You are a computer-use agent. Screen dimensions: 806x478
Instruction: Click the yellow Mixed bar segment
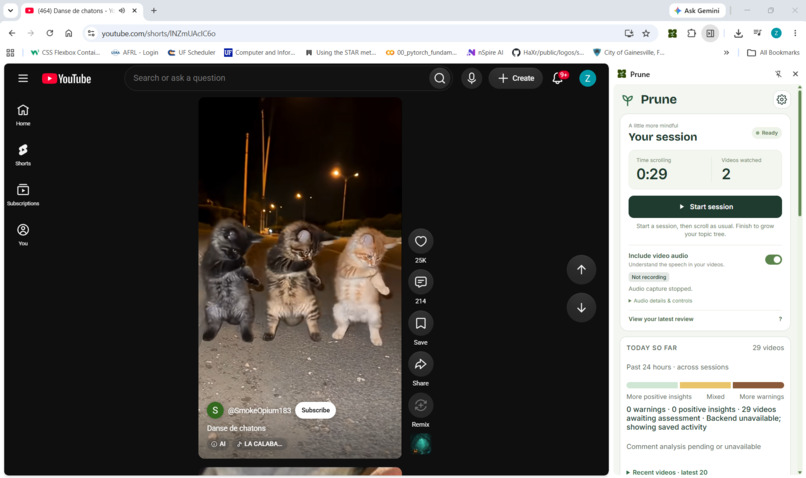click(705, 385)
